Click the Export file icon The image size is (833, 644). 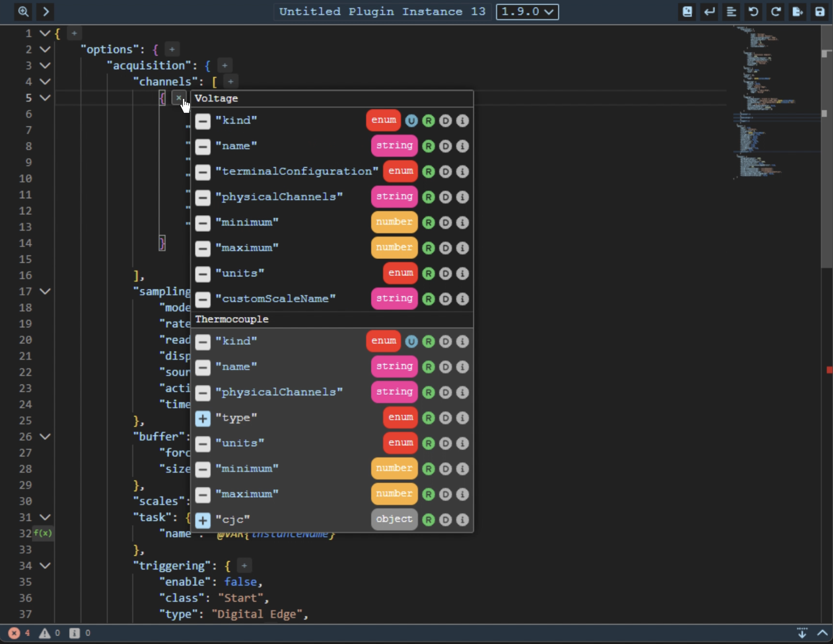pyautogui.click(x=797, y=12)
